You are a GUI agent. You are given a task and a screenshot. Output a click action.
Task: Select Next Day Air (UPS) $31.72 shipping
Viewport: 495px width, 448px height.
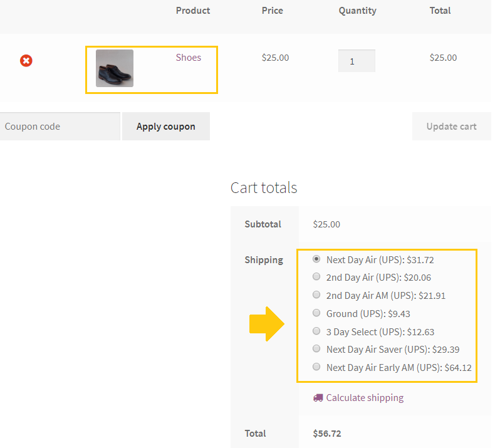316,259
